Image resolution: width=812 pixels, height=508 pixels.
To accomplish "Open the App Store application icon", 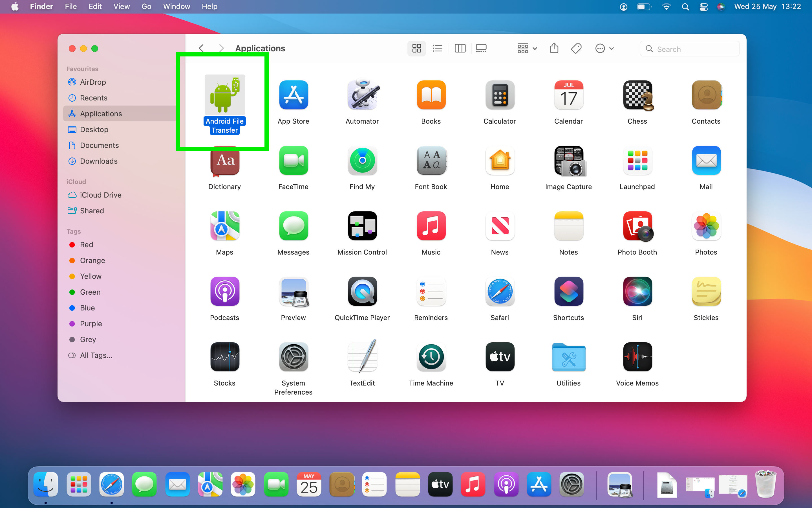I will (294, 95).
